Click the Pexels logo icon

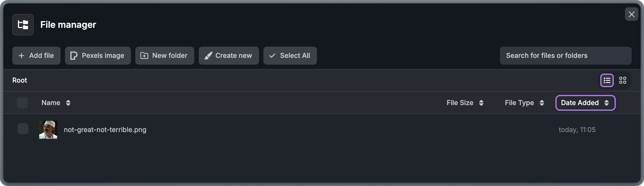coord(73,56)
